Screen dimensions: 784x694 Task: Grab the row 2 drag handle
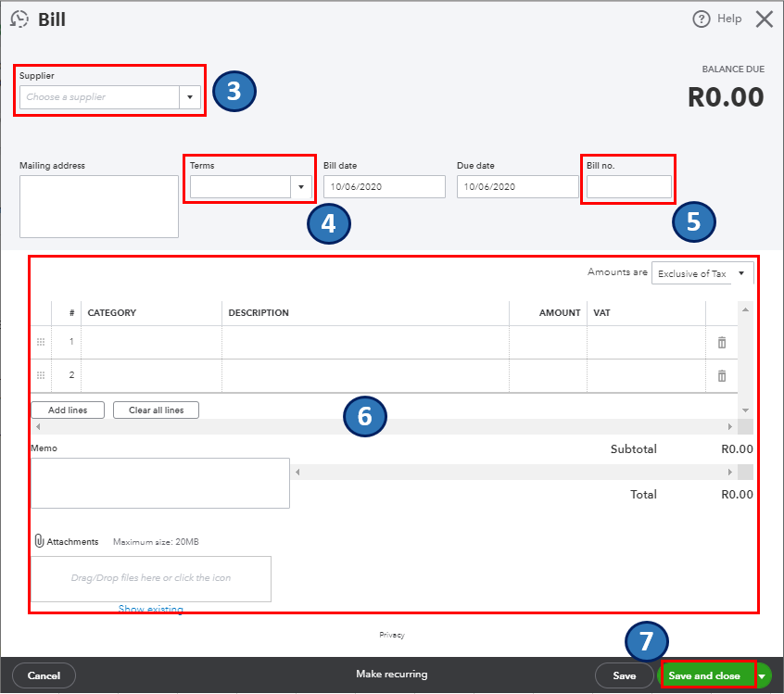[x=41, y=375]
